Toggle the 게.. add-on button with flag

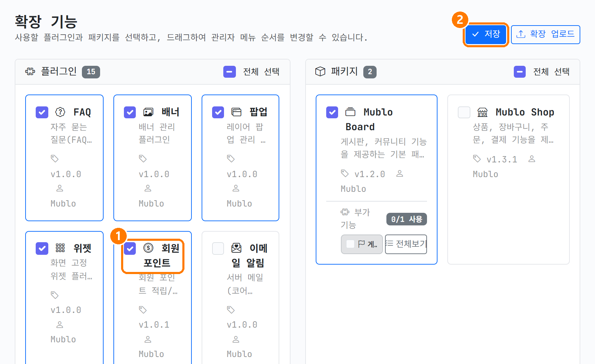click(x=362, y=244)
